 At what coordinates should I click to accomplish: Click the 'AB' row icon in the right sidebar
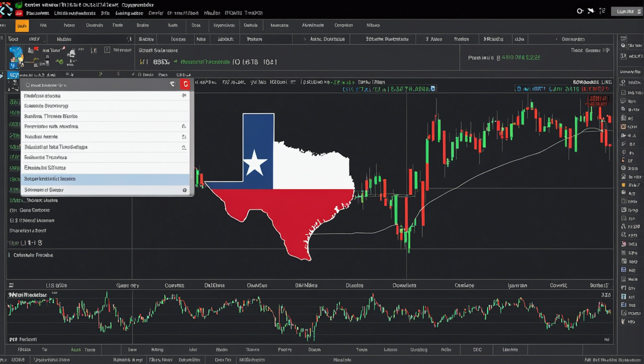pyautogui.click(x=623, y=193)
